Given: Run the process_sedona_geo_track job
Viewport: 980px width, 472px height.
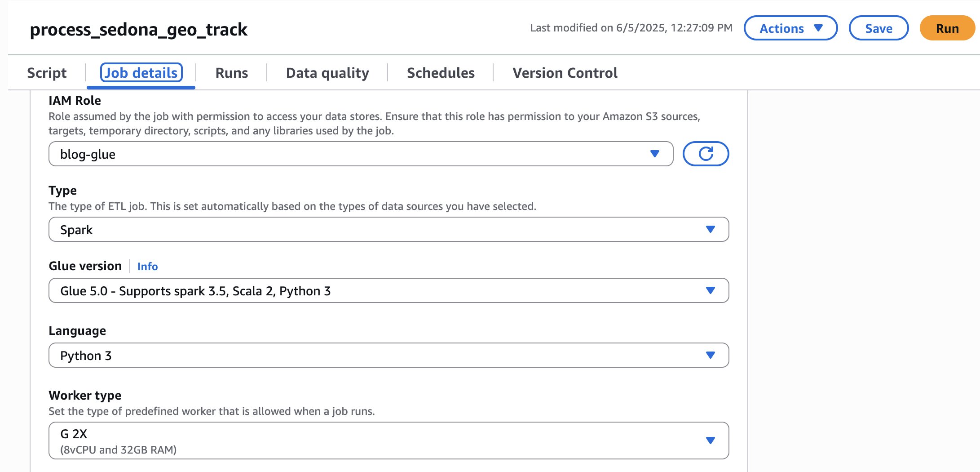Looking at the screenshot, I should (x=947, y=28).
